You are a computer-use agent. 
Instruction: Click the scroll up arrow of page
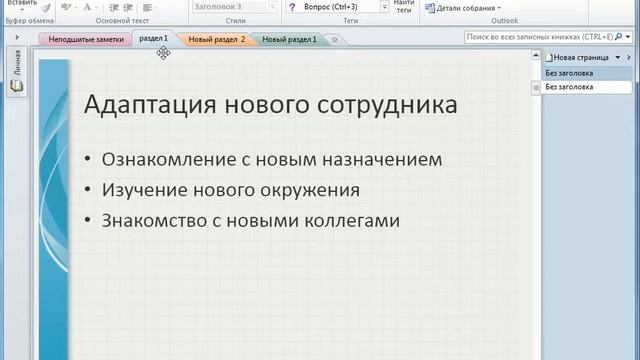pyautogui.click(x=536, y=55)
